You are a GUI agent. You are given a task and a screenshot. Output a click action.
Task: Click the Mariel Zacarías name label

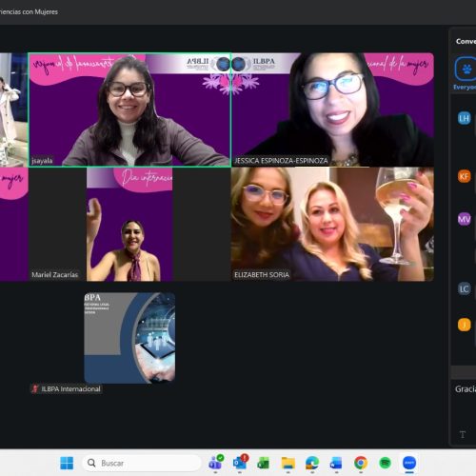[54, 275]
